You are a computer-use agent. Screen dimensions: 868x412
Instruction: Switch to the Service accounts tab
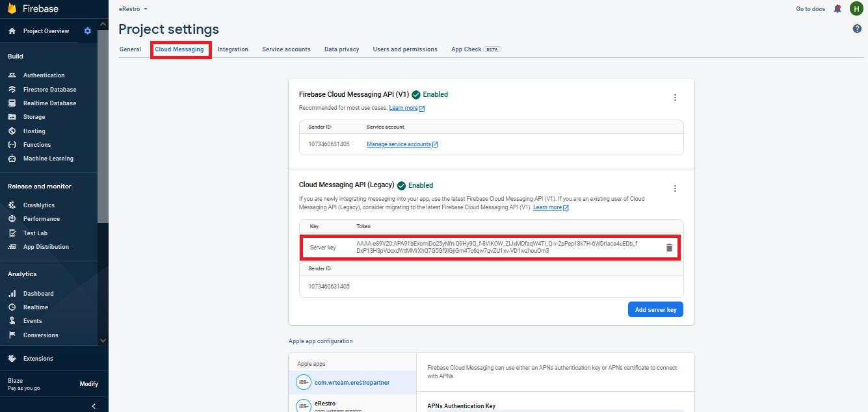point(286,49)
